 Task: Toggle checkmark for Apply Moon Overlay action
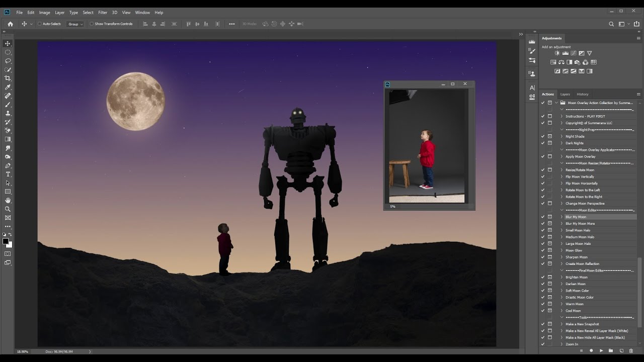pos(543,156)
